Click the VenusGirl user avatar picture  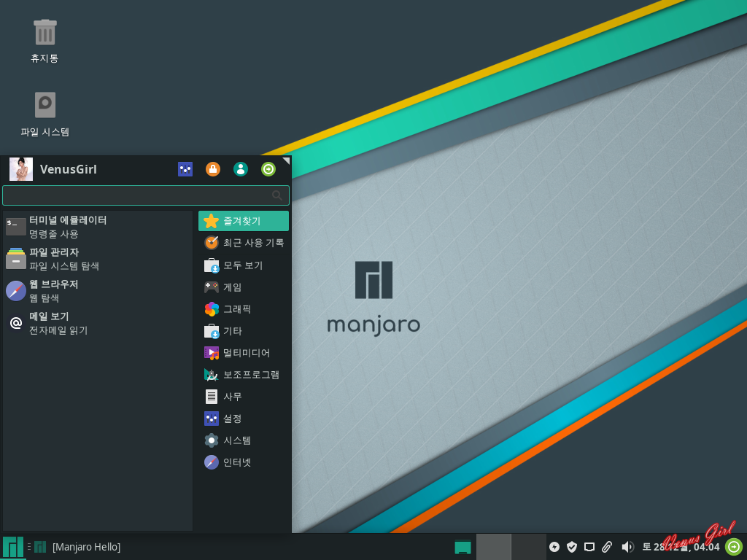click(21, 169)
